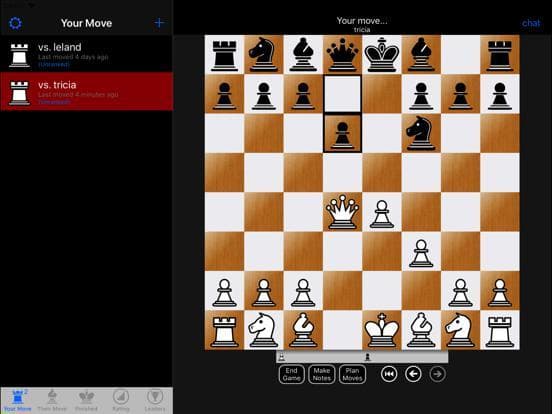The image size is (552, 414).
Task: Switch to the Your Move tab
Action: pos(18,401)
